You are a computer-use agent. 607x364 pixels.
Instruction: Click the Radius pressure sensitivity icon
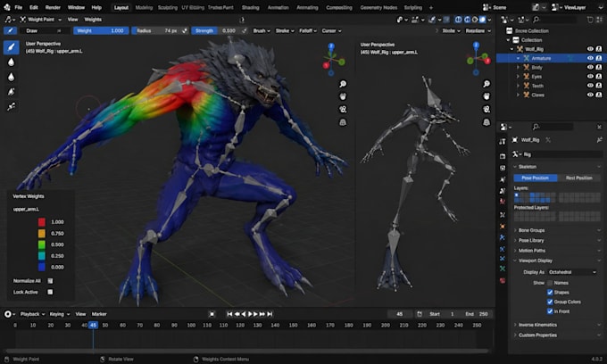pos(185,30)
